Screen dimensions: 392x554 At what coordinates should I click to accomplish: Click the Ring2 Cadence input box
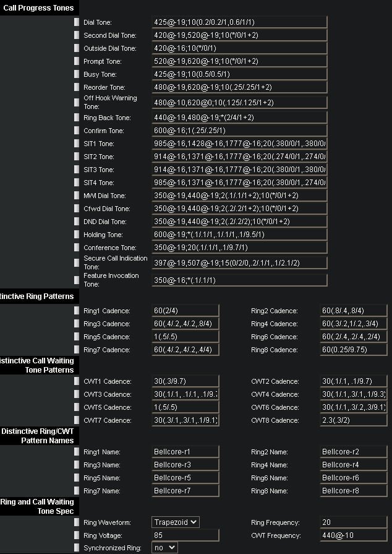pos(354,311)
